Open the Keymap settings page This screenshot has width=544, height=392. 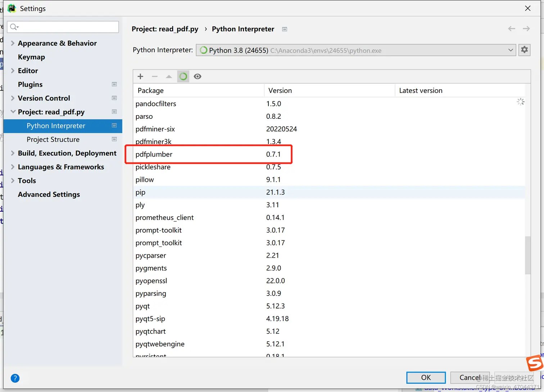coord(31,57)
